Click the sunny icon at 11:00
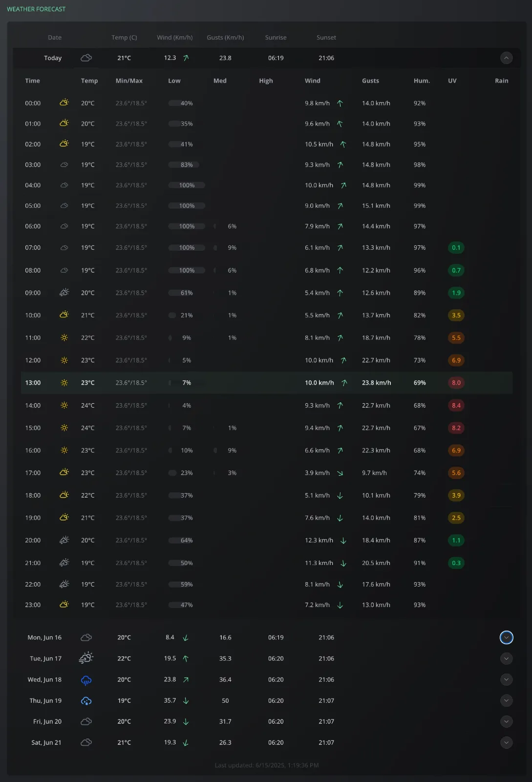The image size is (532, 782). (64, 338)
